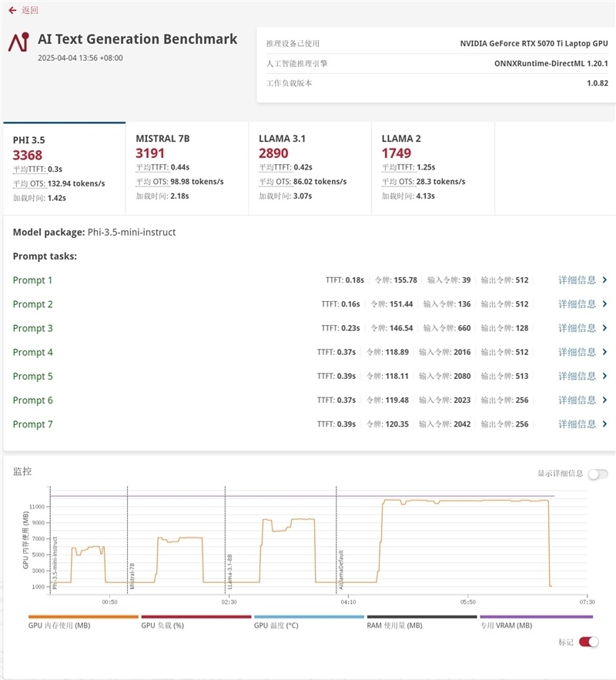Expand Prompt 4 details chevron
The height and width of the screenshot is (680, 616).
(x=604, y=352)
